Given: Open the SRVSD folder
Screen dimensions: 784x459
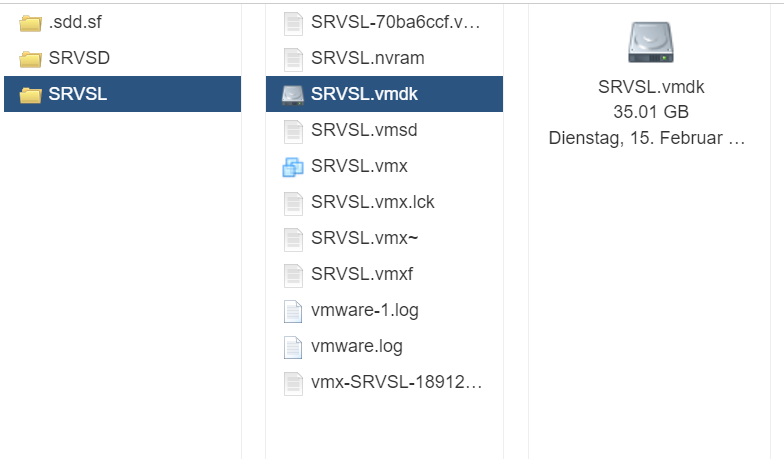Looking at the screenshot, I should 79,58.
